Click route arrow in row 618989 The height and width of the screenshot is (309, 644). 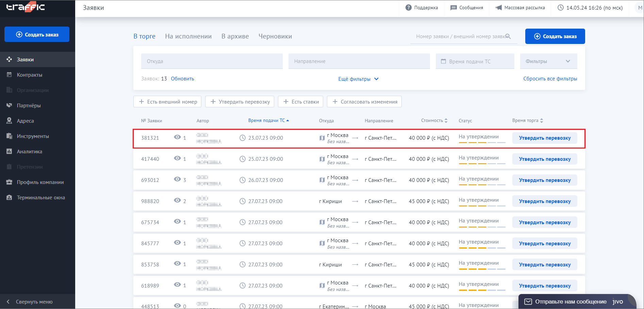355,286
